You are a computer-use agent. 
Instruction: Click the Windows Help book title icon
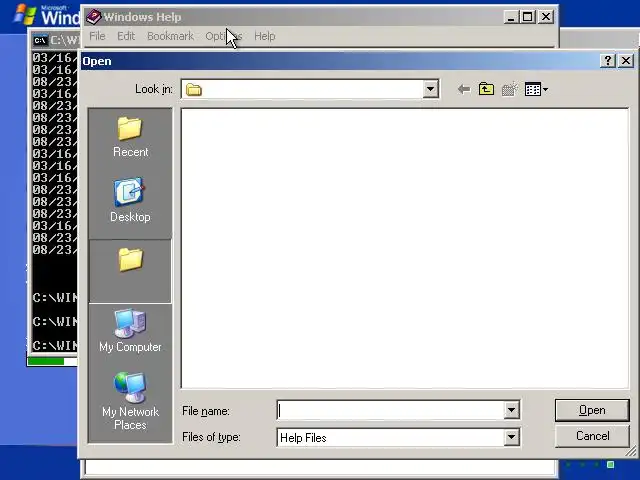pyautogui.click(x=93, y=17)
